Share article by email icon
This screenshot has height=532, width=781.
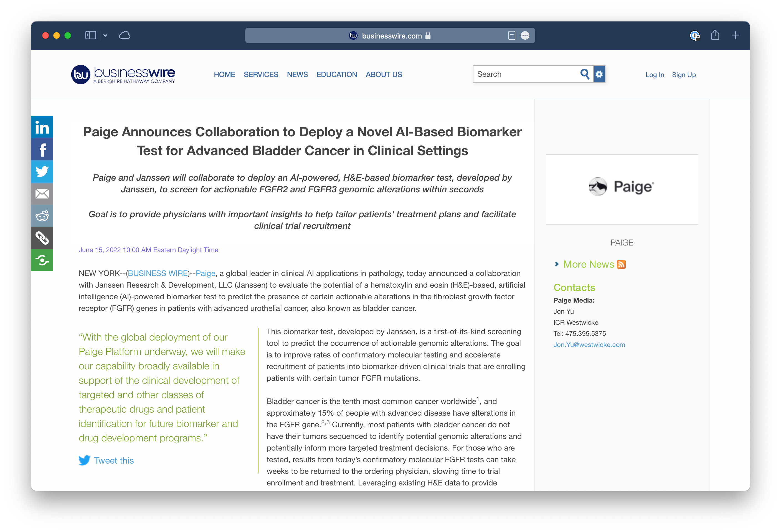pos(42,194)
